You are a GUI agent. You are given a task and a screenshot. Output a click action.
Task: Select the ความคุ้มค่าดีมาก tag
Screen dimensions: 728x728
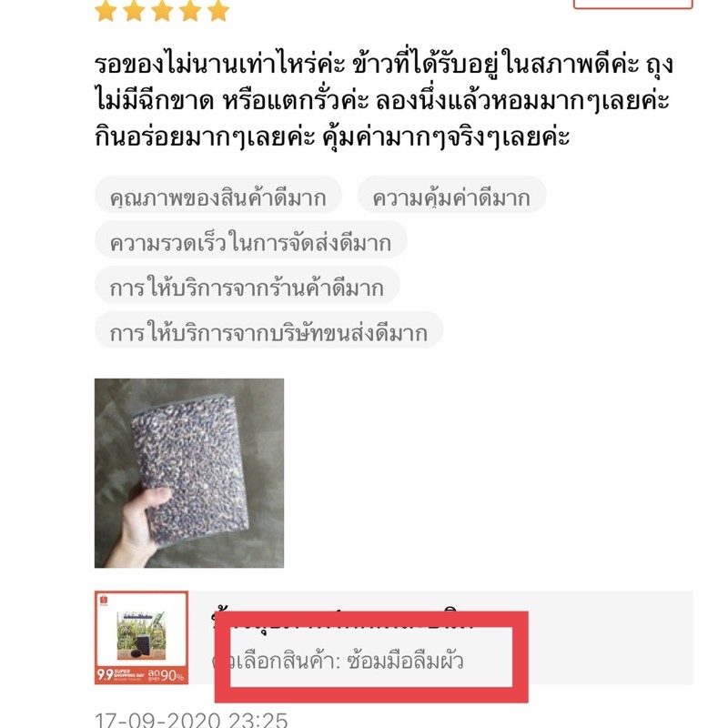451,198
